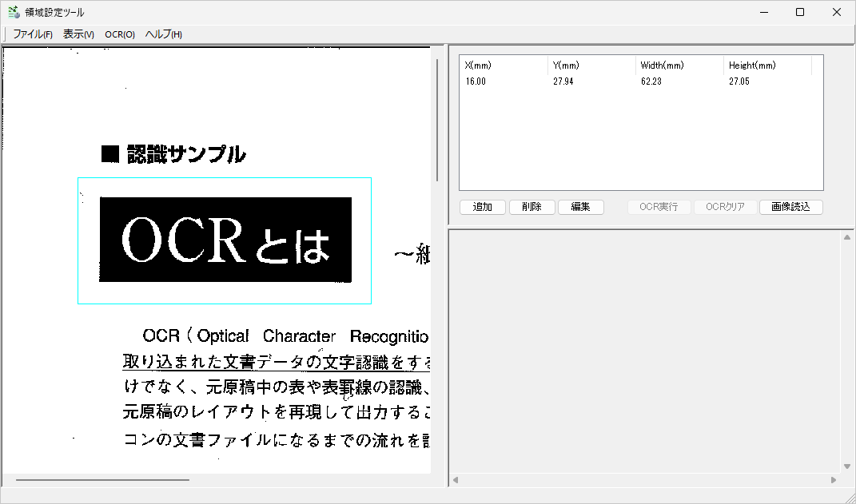The width and height of the screenshot is (856, 504).
Task: Click the 追加 button to add a region
Action: click(x=482, y=206)
